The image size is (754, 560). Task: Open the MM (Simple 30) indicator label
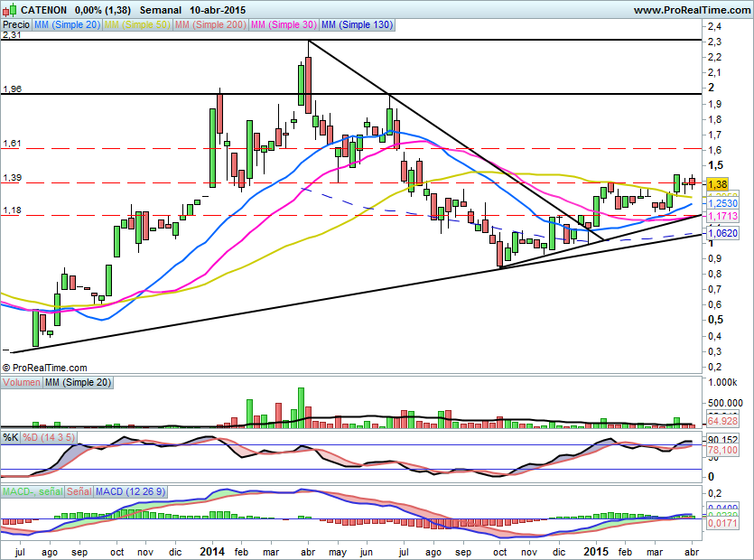[284, 25]
